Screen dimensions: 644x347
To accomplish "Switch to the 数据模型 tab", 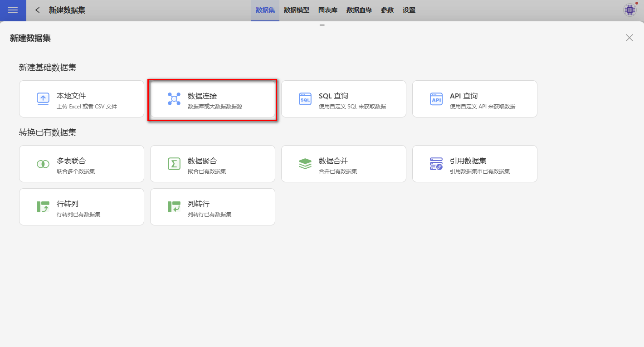I will pos(297,10).
